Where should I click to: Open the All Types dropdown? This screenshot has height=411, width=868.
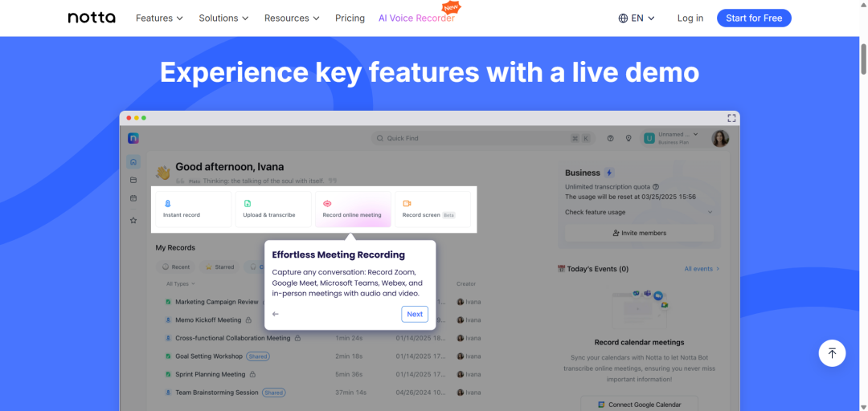[x=181, y=284]
